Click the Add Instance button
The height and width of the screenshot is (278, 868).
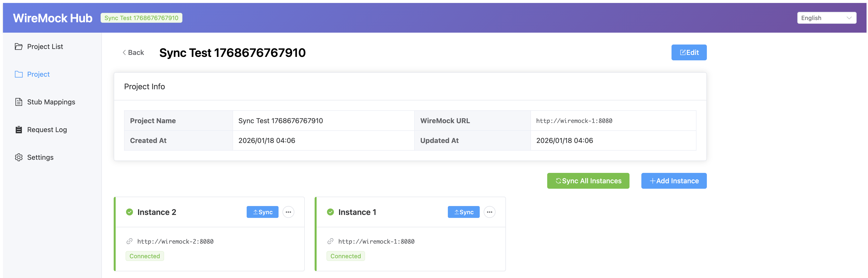tap(673, 181)
